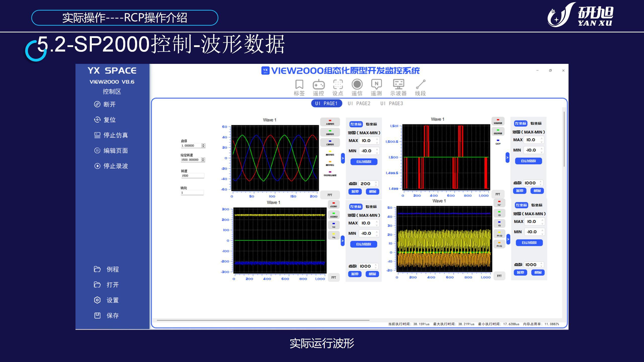644x362 pixels.
Task: Open the 例程 examples folder
Action: click(x=106, y=269)
